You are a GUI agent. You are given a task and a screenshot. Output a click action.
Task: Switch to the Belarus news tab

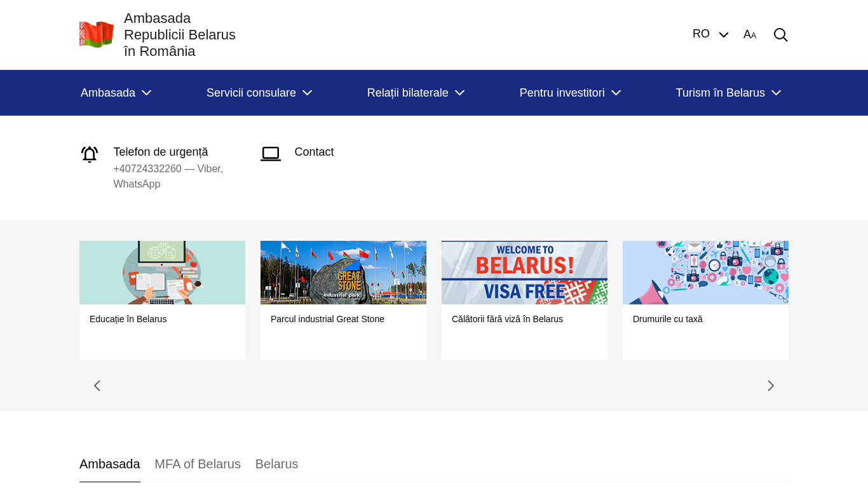pyautogui.click(x=276, y=464)
